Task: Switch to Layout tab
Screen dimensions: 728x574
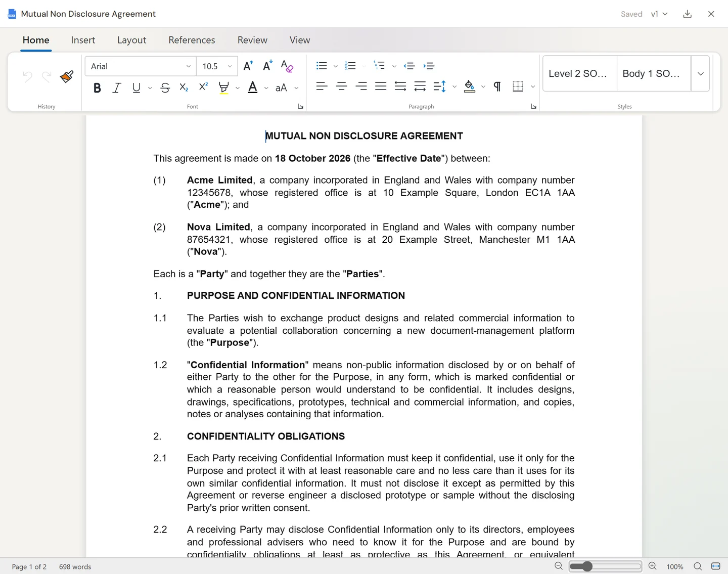Action: pyautogui.click(x=131, y=40)
